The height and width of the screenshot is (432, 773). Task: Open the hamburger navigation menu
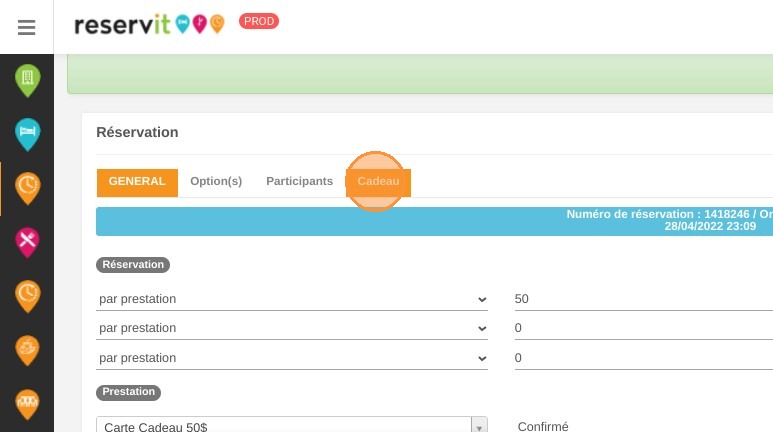coord(27,27)
